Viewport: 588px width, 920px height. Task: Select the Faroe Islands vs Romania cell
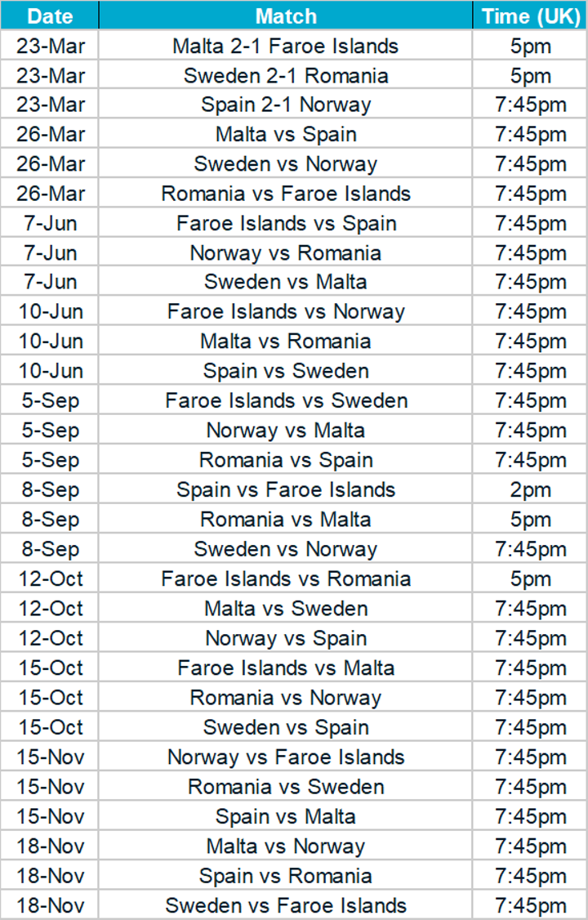tap(285, 579)
